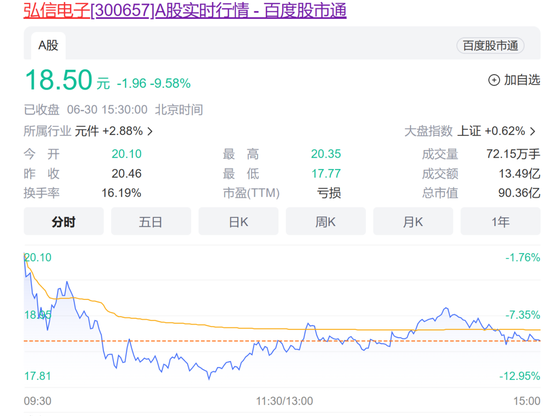
Task: Click the 总市值 value 90.36亿
Action: (x=519, y=193)
